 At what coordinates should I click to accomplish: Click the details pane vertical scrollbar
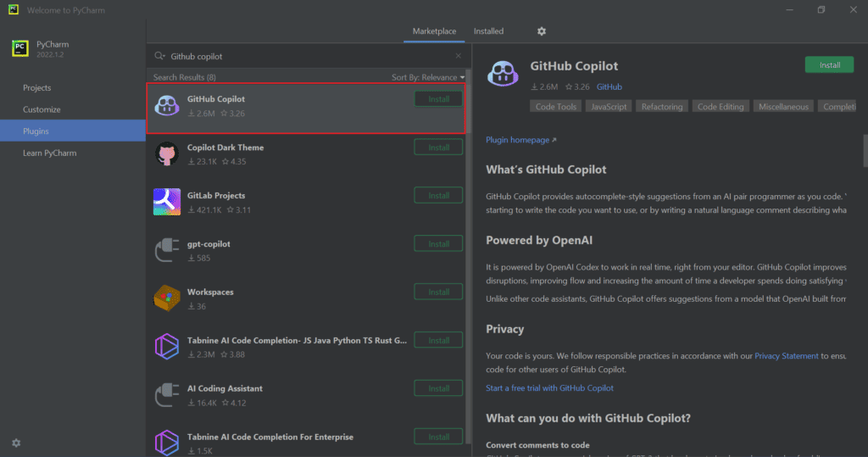[x=865, y=150]
